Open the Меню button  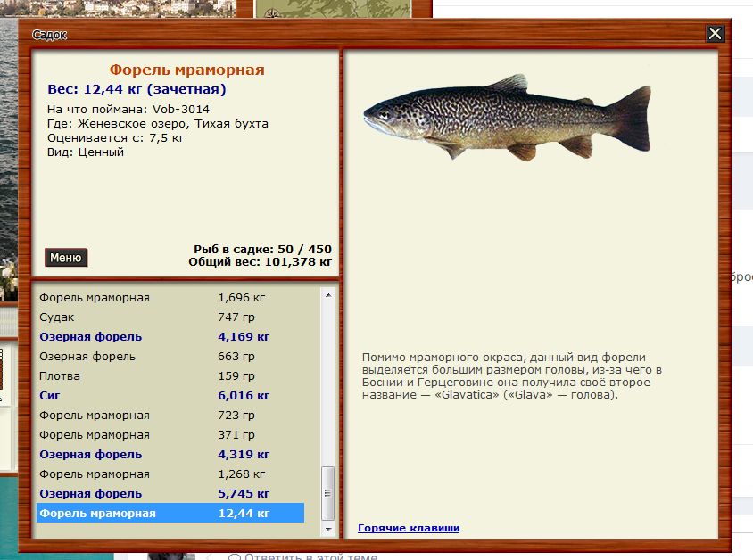(x=66, y=258)
